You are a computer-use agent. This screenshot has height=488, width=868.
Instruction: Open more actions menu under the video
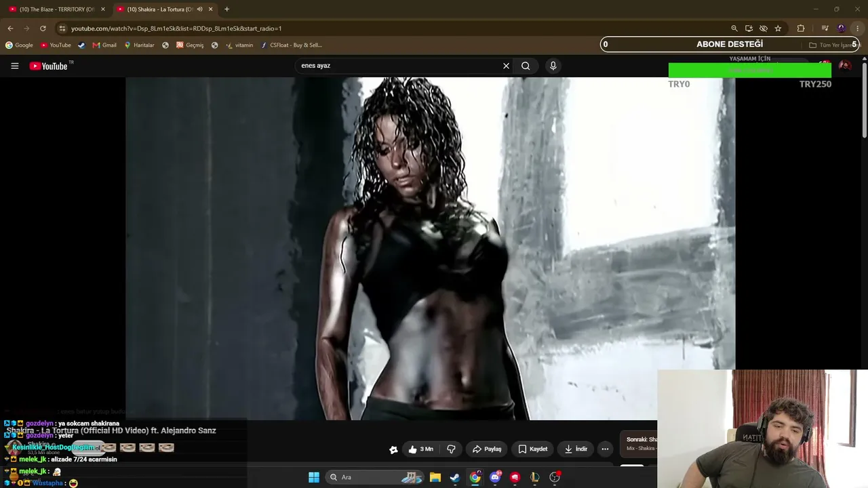point(605,449)
